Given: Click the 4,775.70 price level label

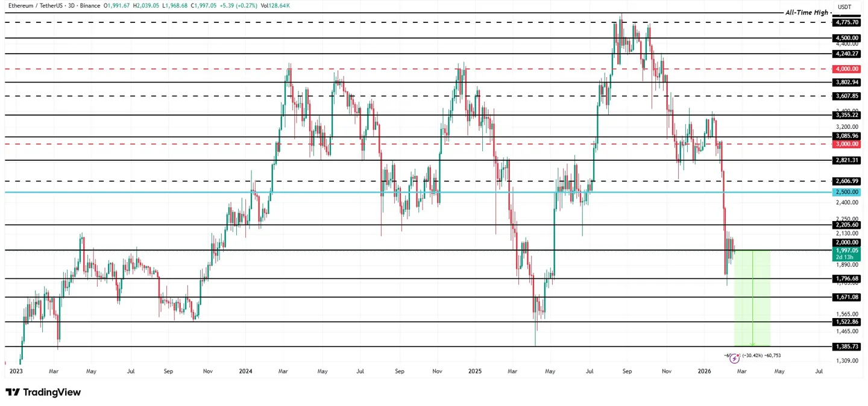Looking at the screenshot, I should click(x=847, y=22).
